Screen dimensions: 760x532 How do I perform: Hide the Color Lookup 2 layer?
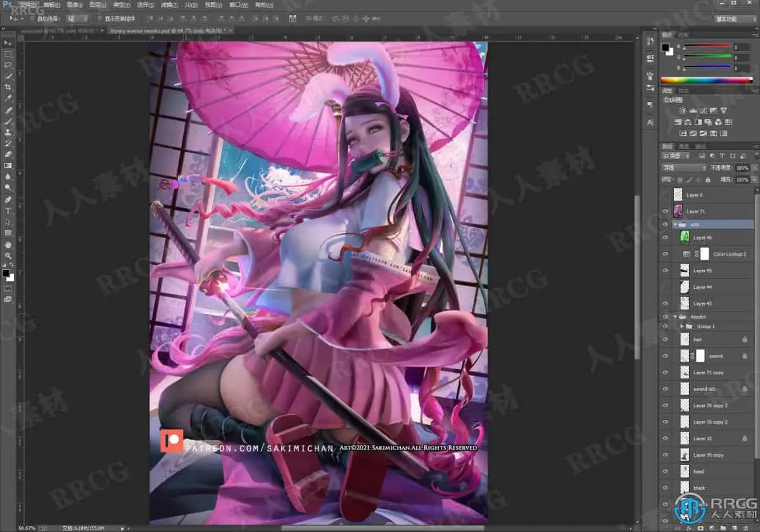[665, 254]
